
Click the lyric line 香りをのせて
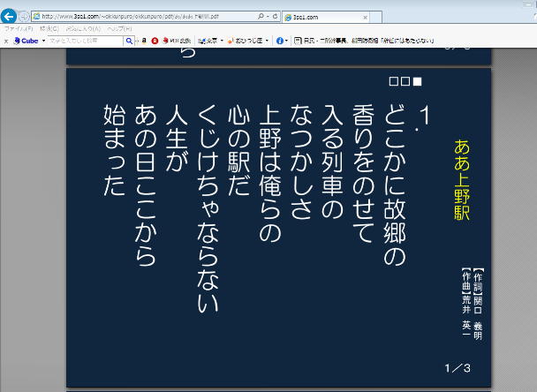click(x=363, y=174)
